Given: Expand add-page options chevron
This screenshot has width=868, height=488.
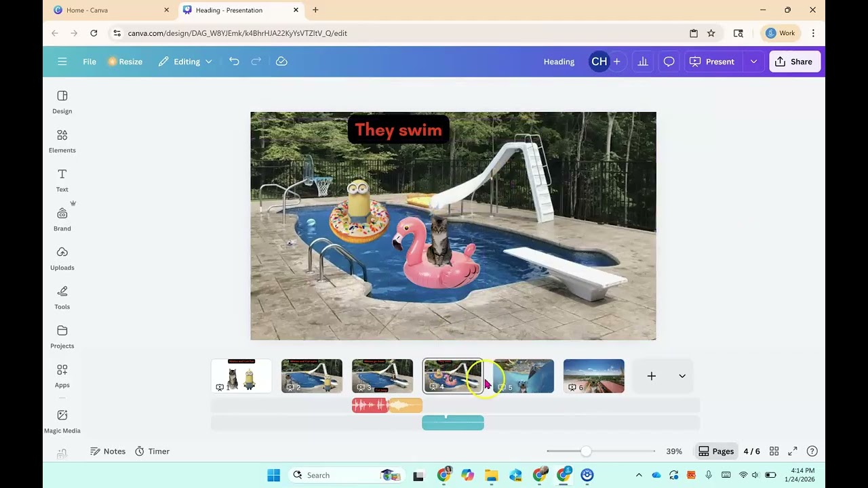Looking at the screenshot, I should (x=682, y=376).
